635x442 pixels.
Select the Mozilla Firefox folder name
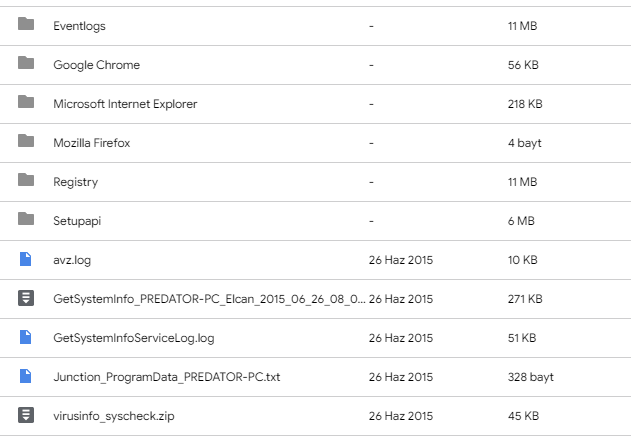coord(91,143)
